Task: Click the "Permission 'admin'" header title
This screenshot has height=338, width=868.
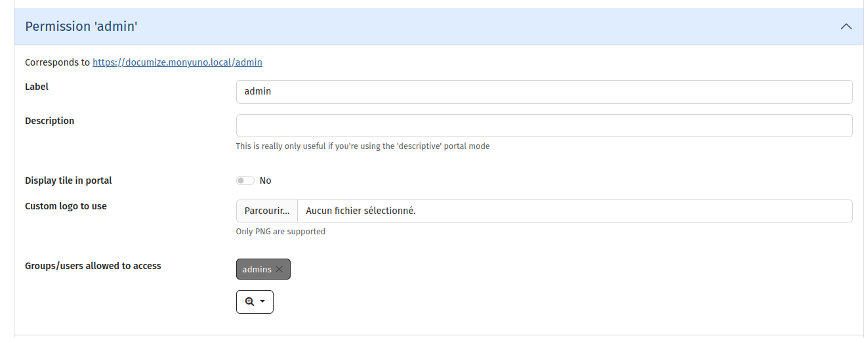Action: (x=81, y=27)
